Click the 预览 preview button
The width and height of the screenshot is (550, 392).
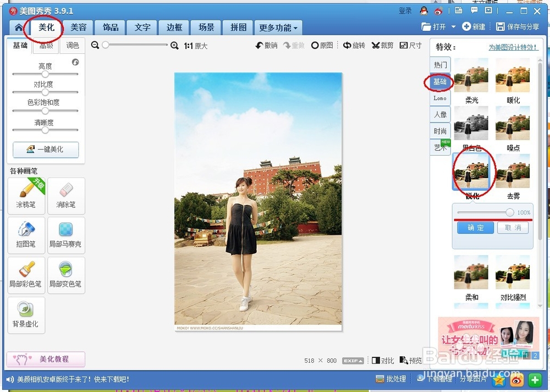click(x=411, y=361)
